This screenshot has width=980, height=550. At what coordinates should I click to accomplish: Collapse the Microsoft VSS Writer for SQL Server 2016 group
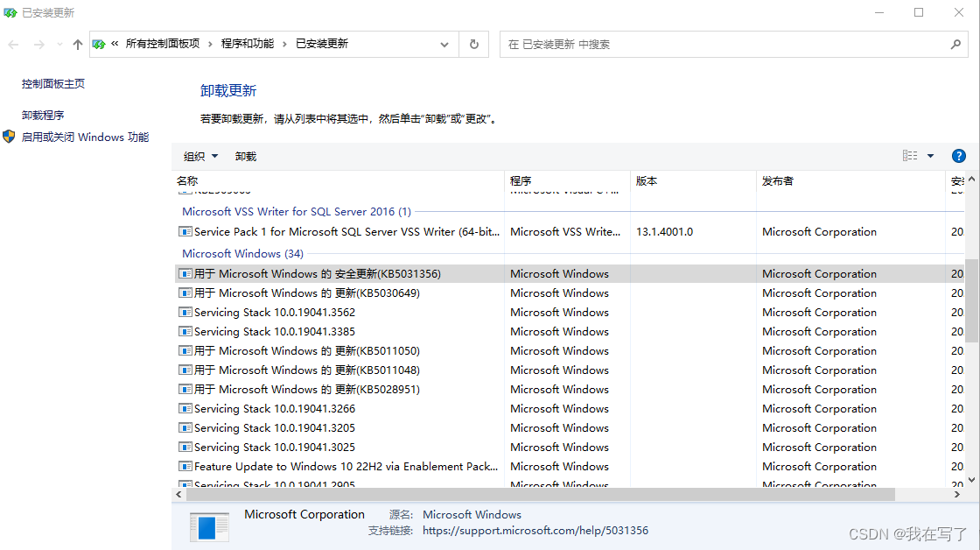point(297,211)
